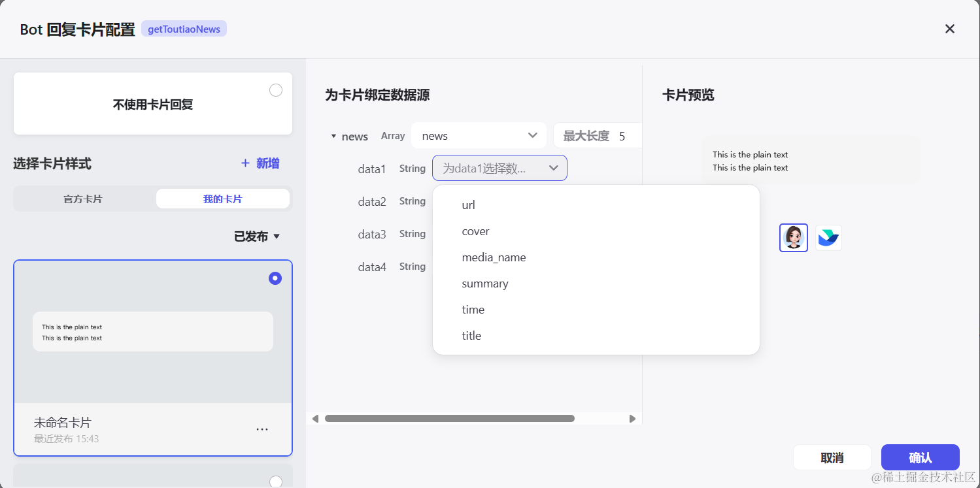Click the scrollbar left arrow
The image size is (980, 488).
pyautogui.click(x=315, y=418)
